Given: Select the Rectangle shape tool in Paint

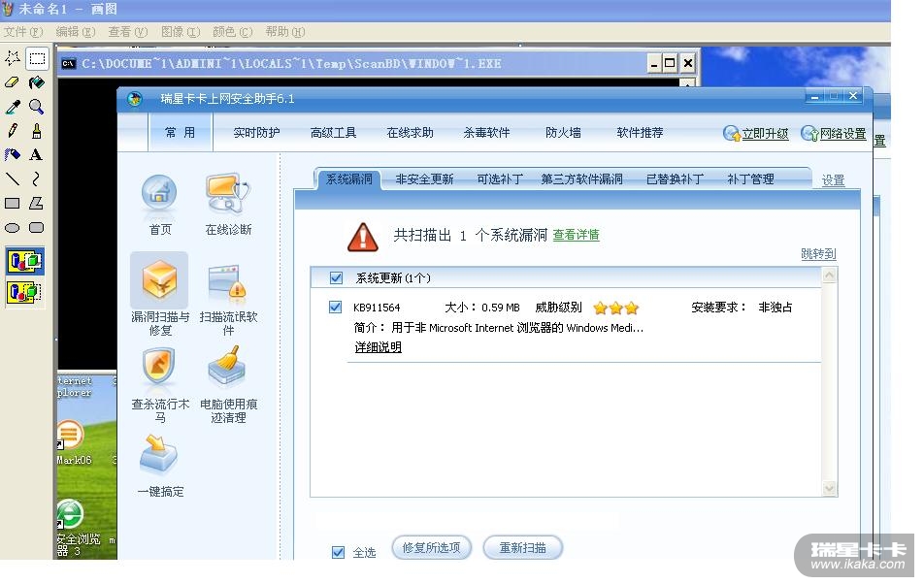Looking at the screenshot, I should (13, 203).
